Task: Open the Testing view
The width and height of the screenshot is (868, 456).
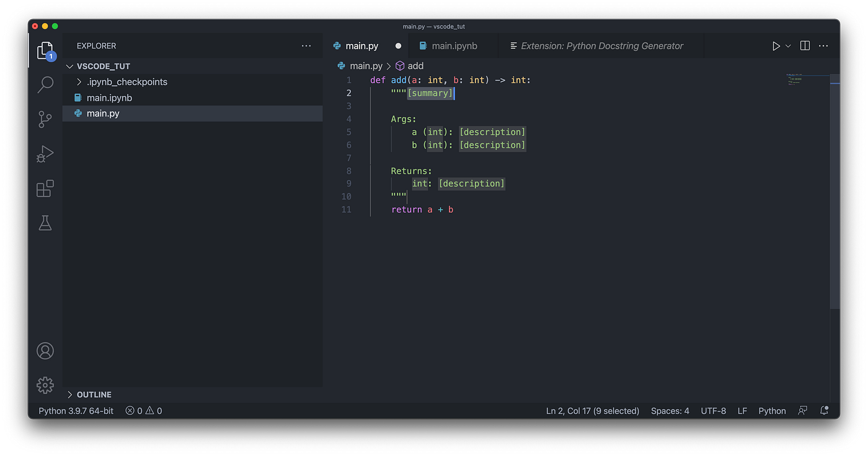Action: coord(45,223)
